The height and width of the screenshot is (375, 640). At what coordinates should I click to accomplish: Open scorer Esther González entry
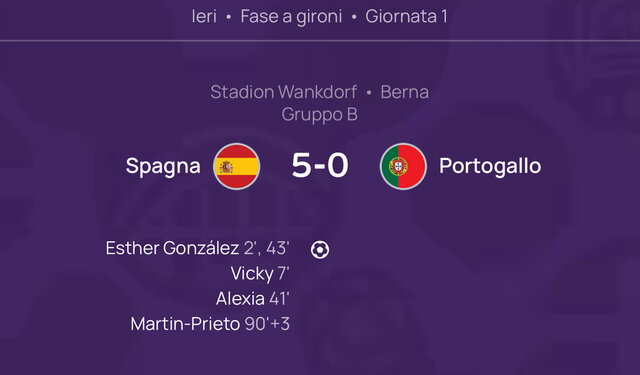198,248
